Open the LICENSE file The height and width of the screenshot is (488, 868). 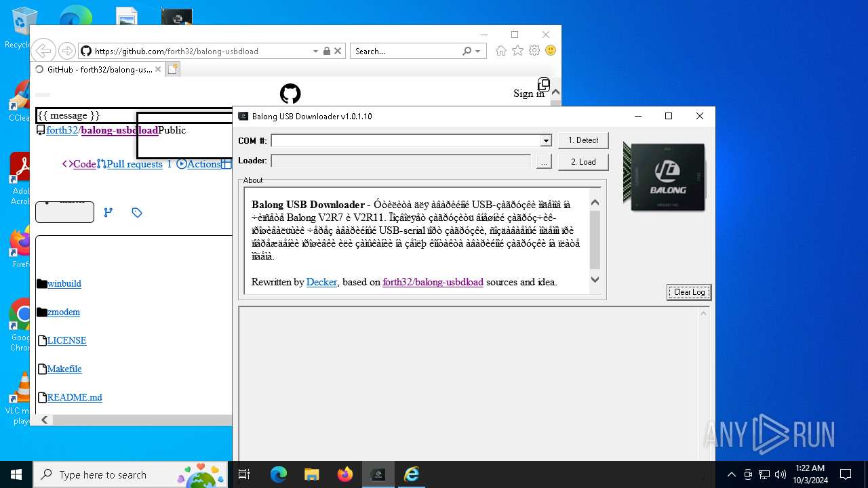66,340
